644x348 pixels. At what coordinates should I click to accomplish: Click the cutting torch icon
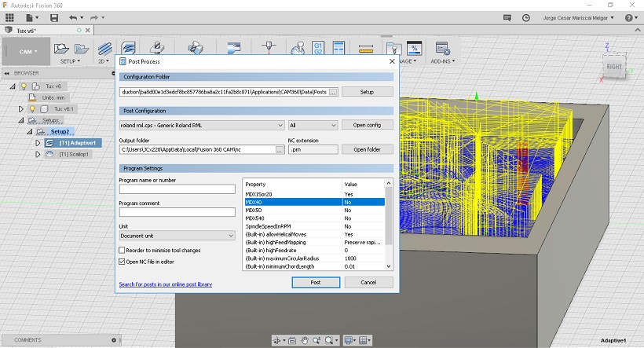[x=269, y=48]
